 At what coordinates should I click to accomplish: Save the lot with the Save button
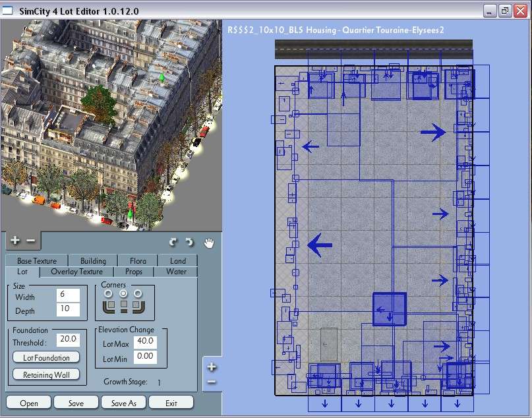tap(76, 403)
